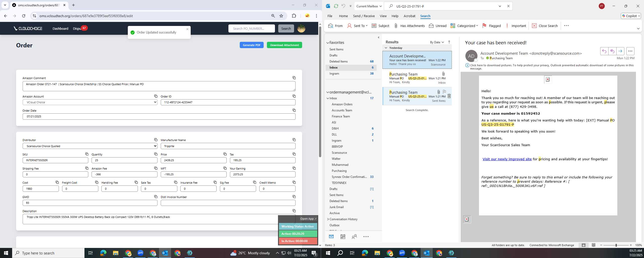Screen dimensions: 644x258
Task: Open Windows Start menu on left taskbar
Action: pos(6,253)
